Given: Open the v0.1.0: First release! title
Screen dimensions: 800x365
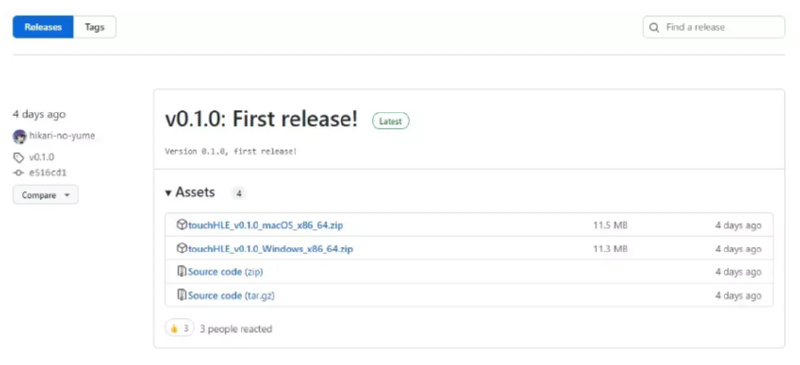Looking at the screenshot, I should [261, 119].
